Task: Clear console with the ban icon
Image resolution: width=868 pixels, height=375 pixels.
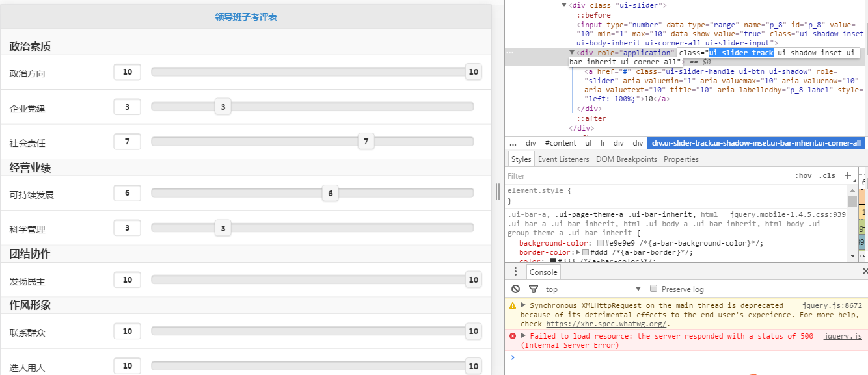Action: pyautogui.click(x=515, y=289)
